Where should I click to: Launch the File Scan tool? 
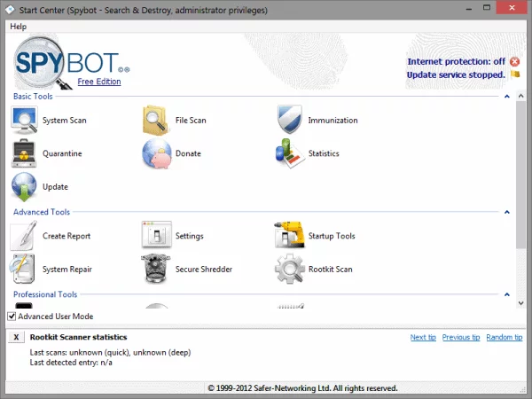157,120
